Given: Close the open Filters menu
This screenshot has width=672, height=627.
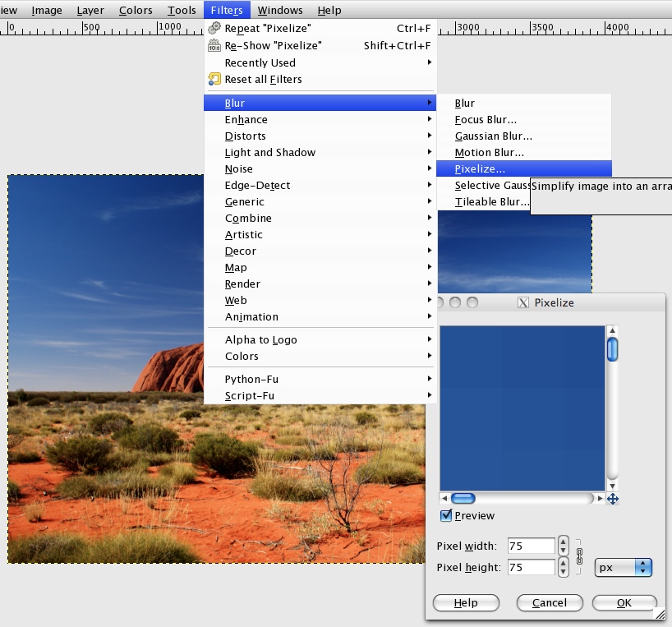Looking at the screenshot, I should pyautogui.click(x=227, y=10).
